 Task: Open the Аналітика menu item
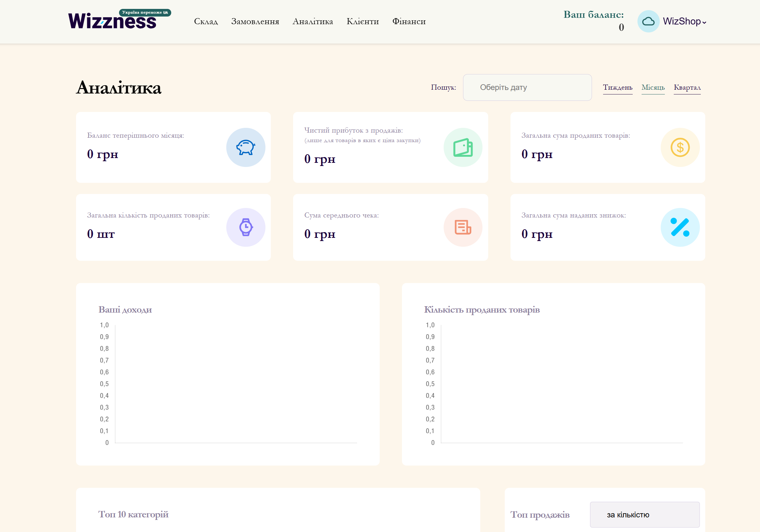(313, 22)
